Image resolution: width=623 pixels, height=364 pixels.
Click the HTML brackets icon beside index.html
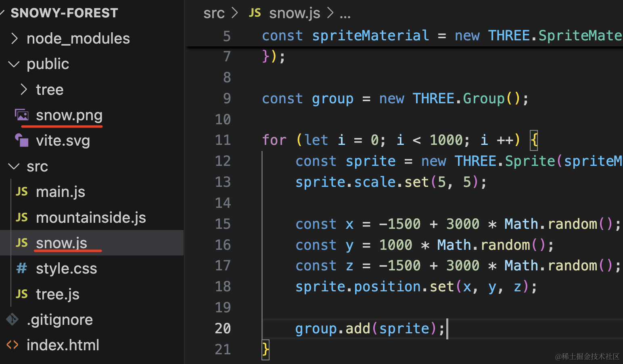pos(13,345)
